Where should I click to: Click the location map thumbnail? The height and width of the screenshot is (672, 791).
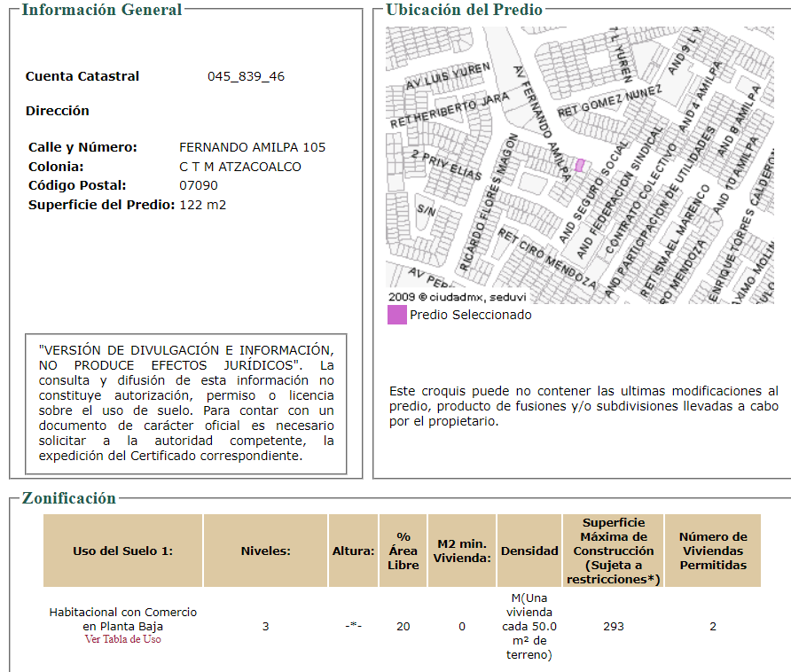[580, 165]
